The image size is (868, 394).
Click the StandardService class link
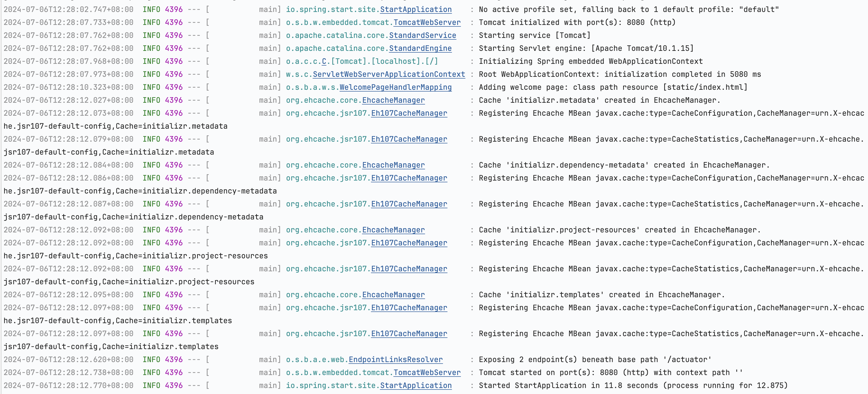tap(422, 35)
